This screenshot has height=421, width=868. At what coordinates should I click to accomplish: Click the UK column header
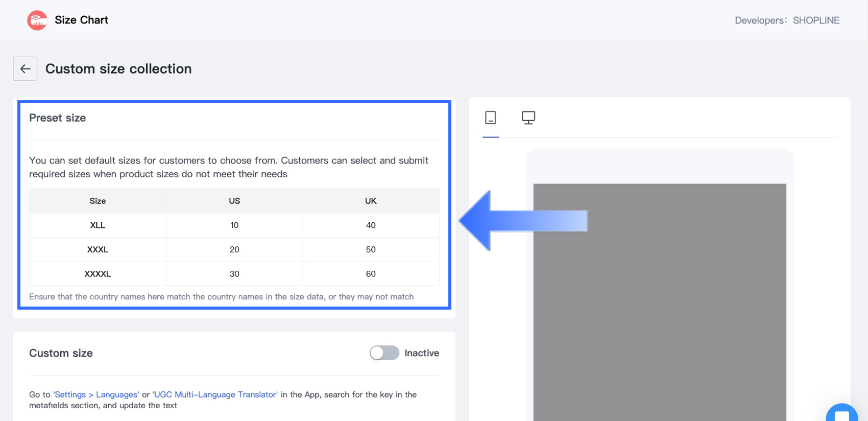pos(371,201)
